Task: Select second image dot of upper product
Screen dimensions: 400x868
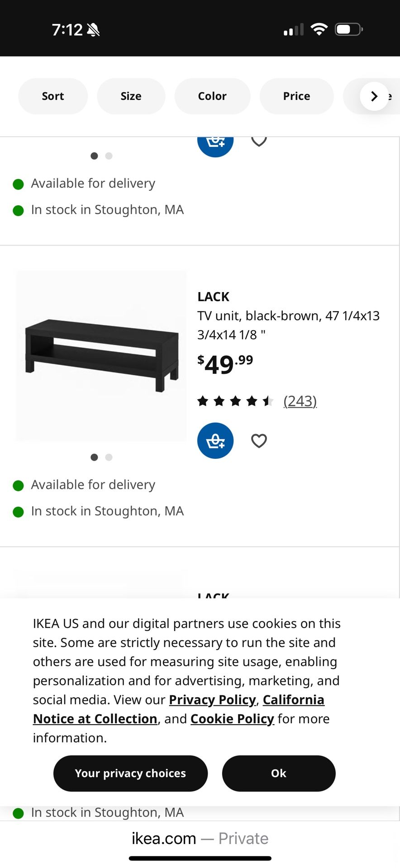Action: point(109,156)
